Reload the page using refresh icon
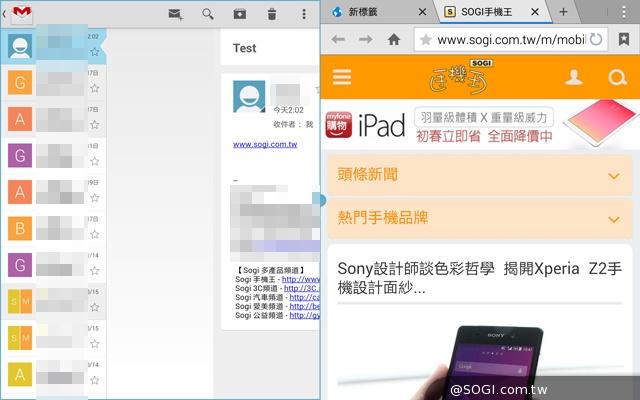 tap(596, 40)
